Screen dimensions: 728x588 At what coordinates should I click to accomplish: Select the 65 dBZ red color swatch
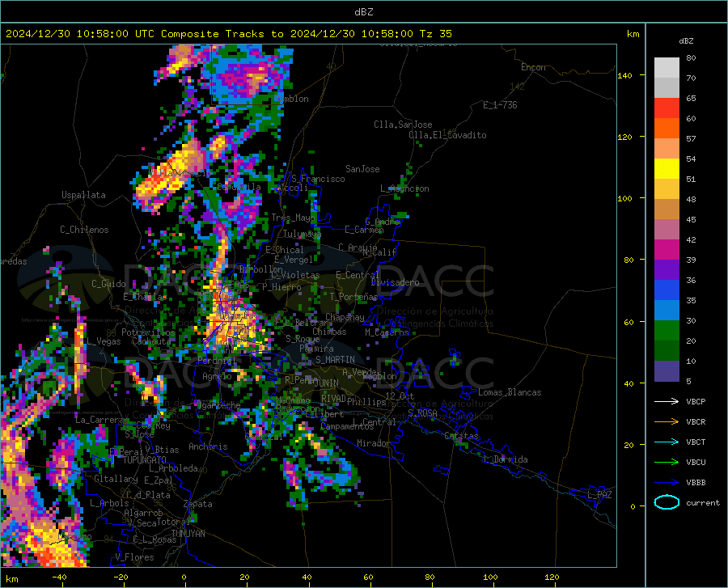tap(667, 108)
